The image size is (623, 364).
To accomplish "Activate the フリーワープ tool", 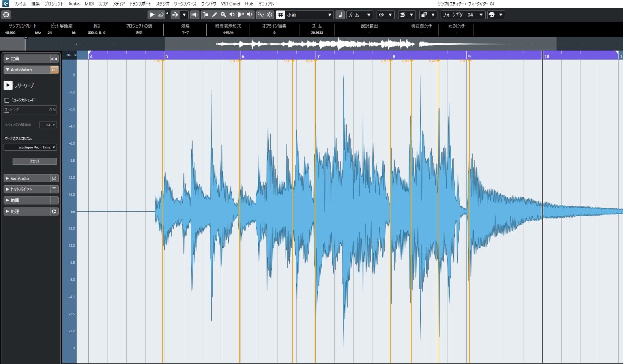I will [8, 85].
